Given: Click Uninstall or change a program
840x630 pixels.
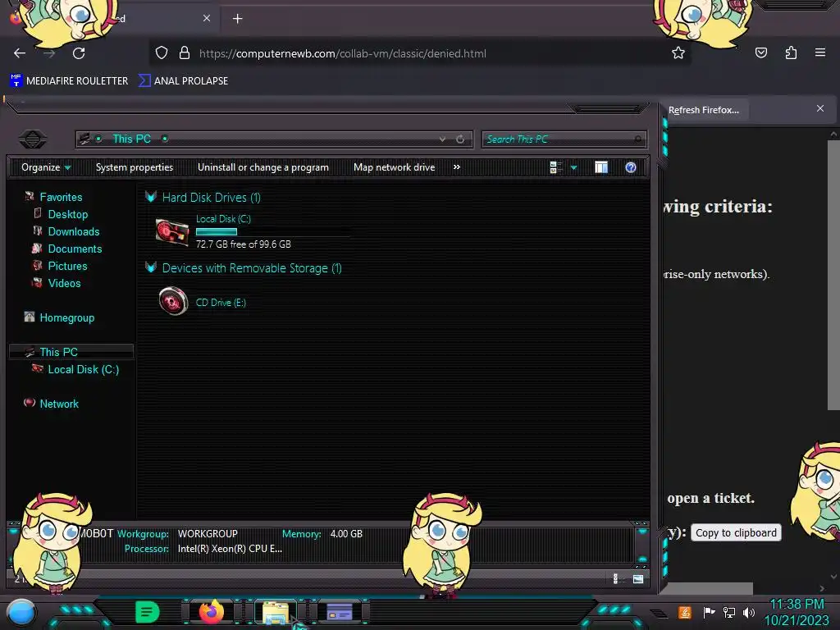Looking at the screenshot, I should pos(263,167).
